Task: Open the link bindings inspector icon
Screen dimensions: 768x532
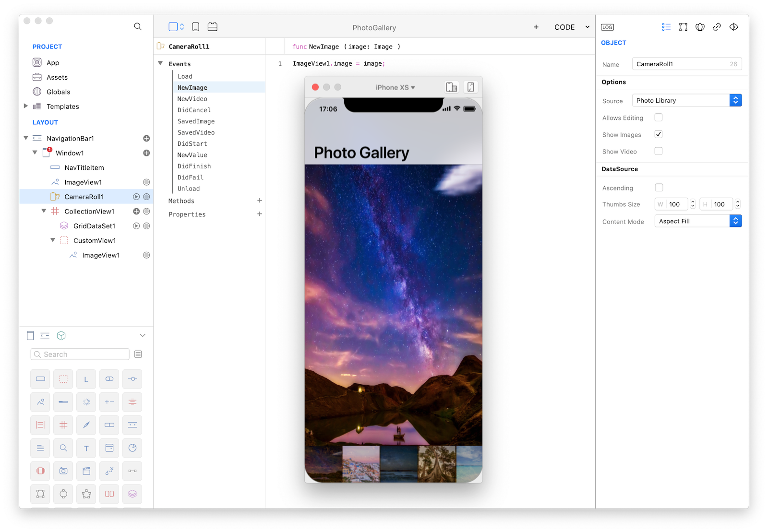Action: click(717, 27)
